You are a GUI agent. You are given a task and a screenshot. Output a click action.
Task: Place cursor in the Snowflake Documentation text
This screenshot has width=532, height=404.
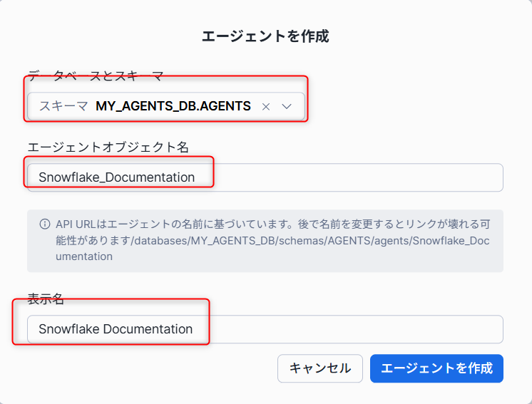click(x=116, y=329)
